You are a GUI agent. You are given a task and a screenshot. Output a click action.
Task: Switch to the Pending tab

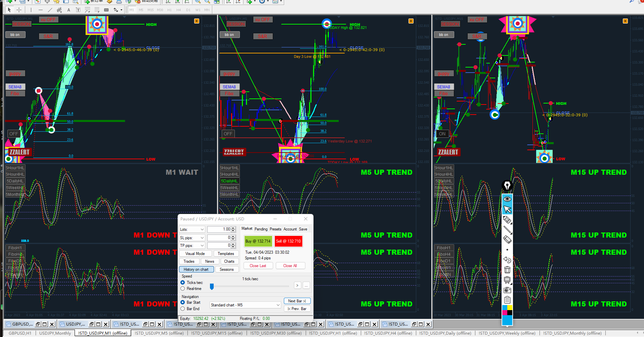[x=261, y=229]
